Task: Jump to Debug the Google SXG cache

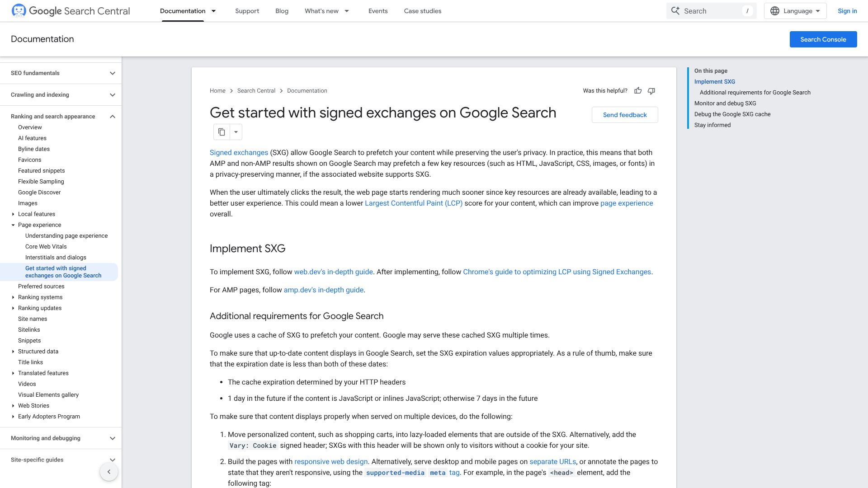Action: point(732,114)
